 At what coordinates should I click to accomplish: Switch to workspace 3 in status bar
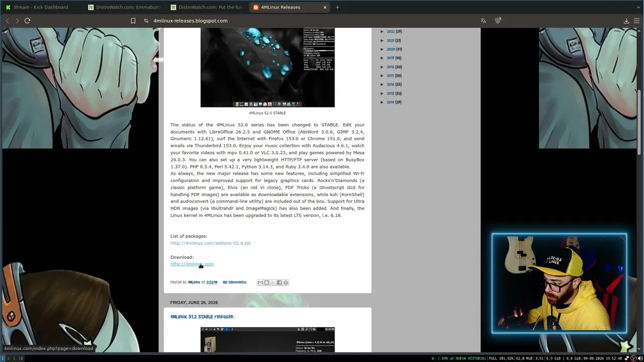(9, 358)
